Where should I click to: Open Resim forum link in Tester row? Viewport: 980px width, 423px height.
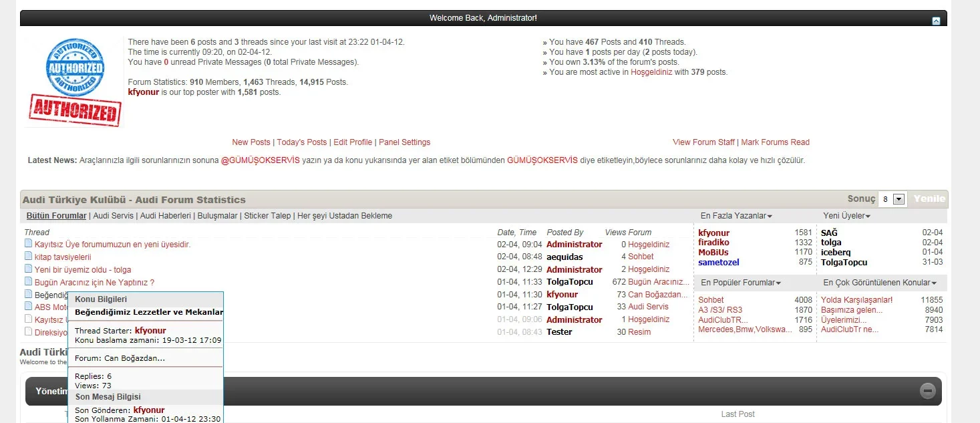click(639, 332)
